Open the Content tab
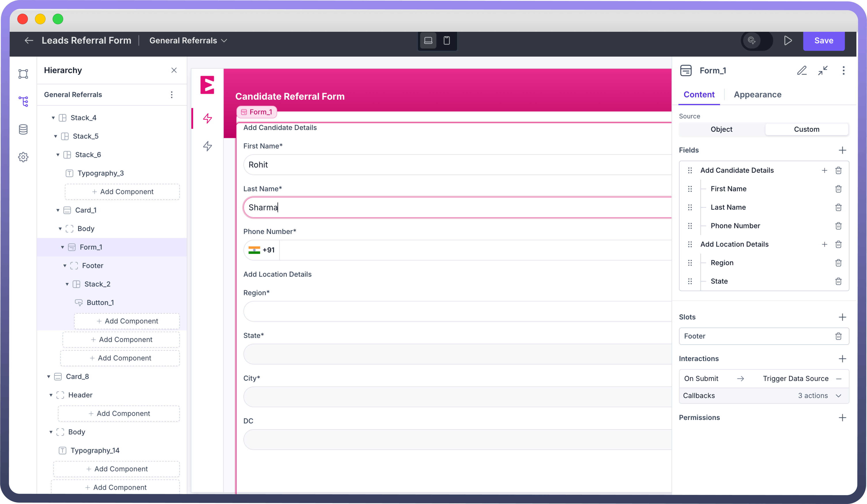 tap(699, 95)
